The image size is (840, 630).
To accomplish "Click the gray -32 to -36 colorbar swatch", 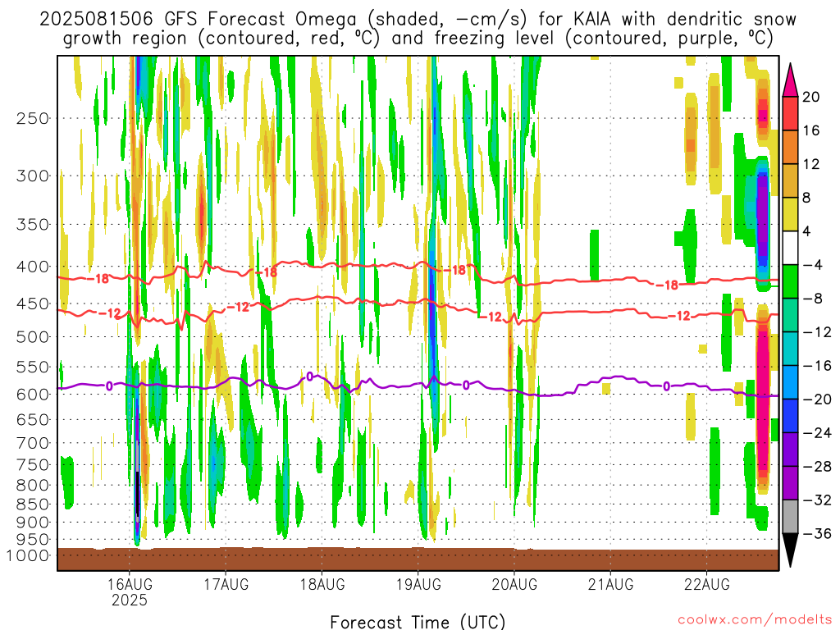I will point(790,517).
